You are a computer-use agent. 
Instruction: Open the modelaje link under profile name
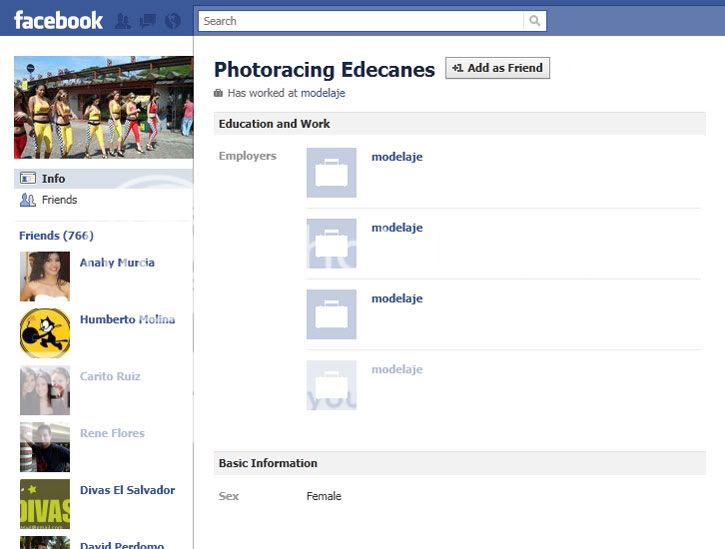[323, 93]
